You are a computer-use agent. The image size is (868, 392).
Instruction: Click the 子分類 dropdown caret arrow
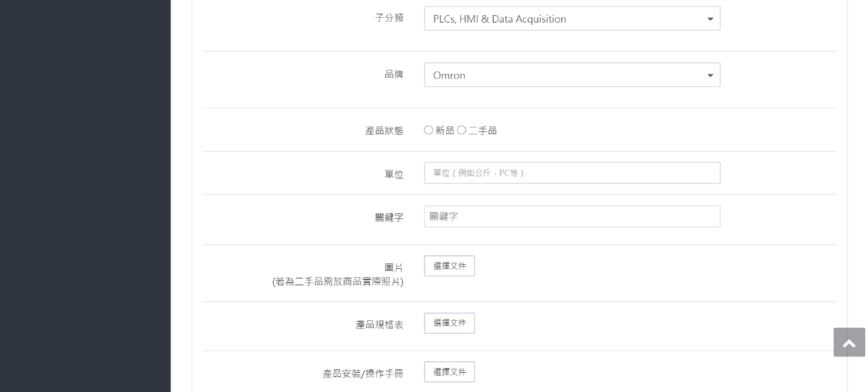(710, 19)
